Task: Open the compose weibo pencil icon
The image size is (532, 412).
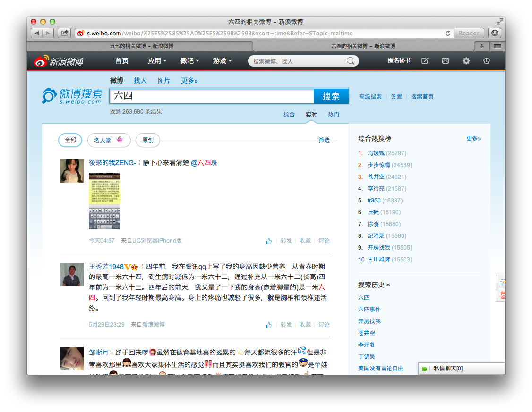Action: [425, 61]
